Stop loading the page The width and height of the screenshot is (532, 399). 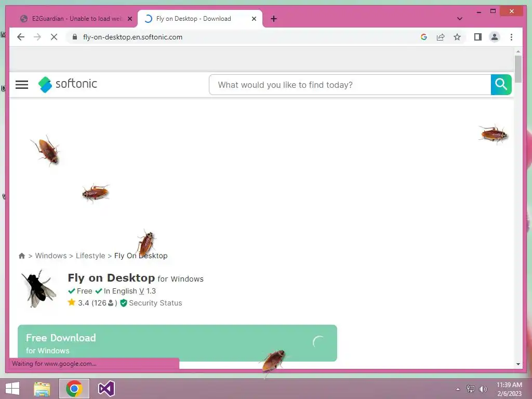click(54, 37)
